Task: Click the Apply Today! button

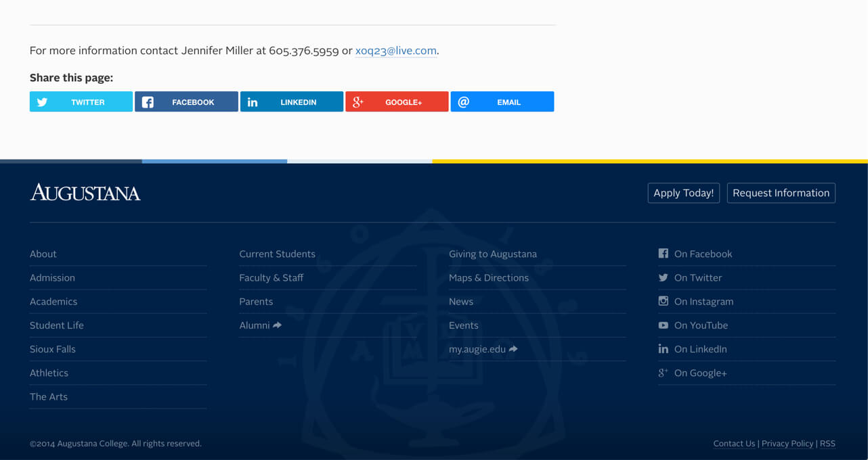Action: 684,193
